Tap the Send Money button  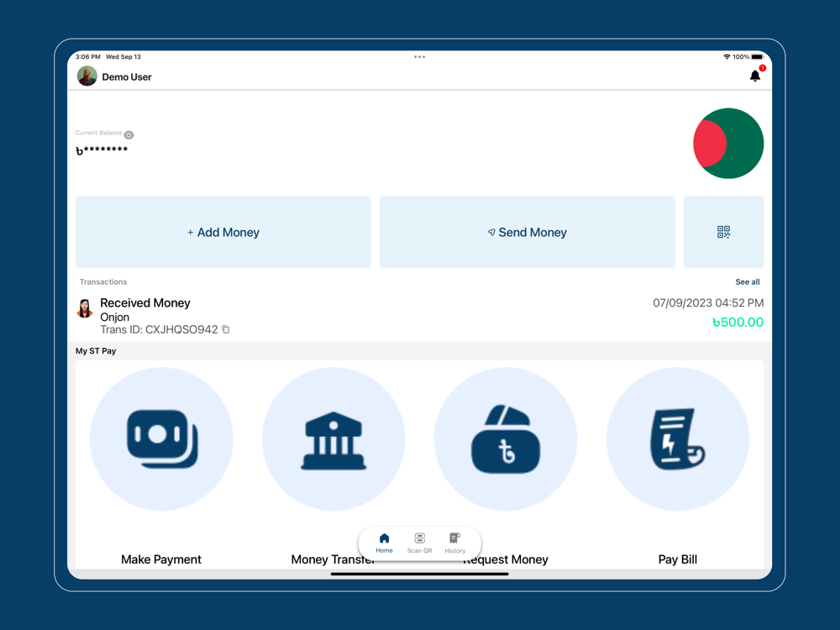pyautogui.click(x=528, y=232)
